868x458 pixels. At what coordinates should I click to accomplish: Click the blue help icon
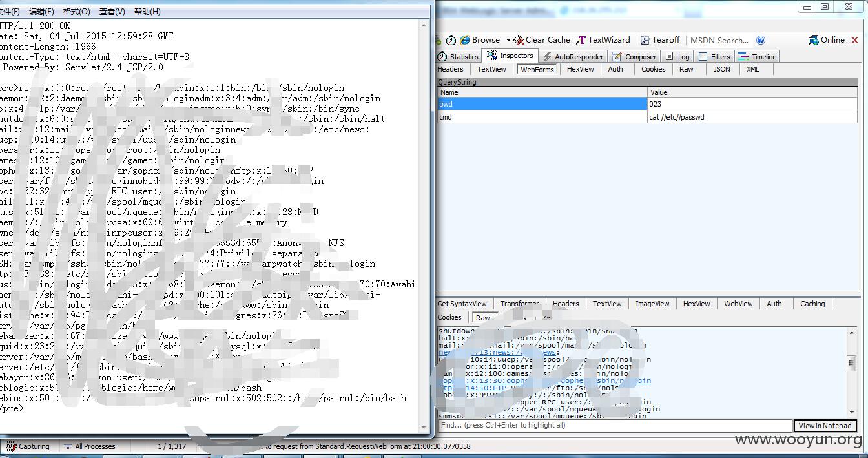(x=761, y=40)
